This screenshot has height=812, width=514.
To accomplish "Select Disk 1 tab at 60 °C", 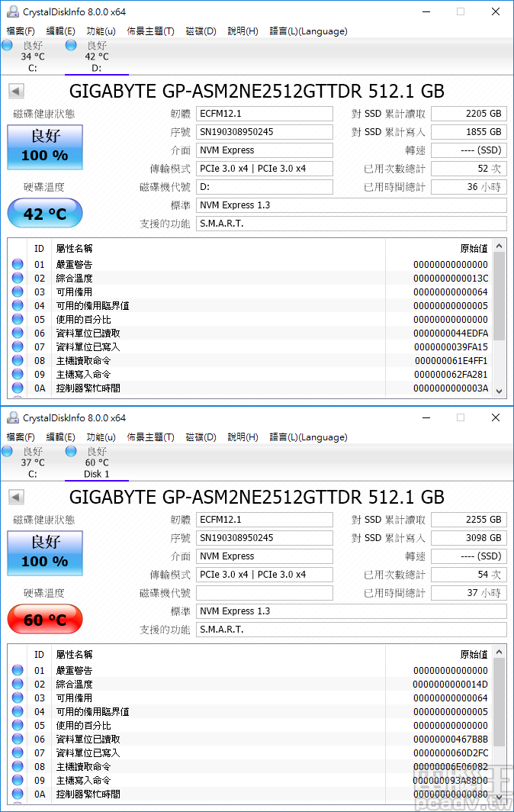I will [x=96, y=462].
